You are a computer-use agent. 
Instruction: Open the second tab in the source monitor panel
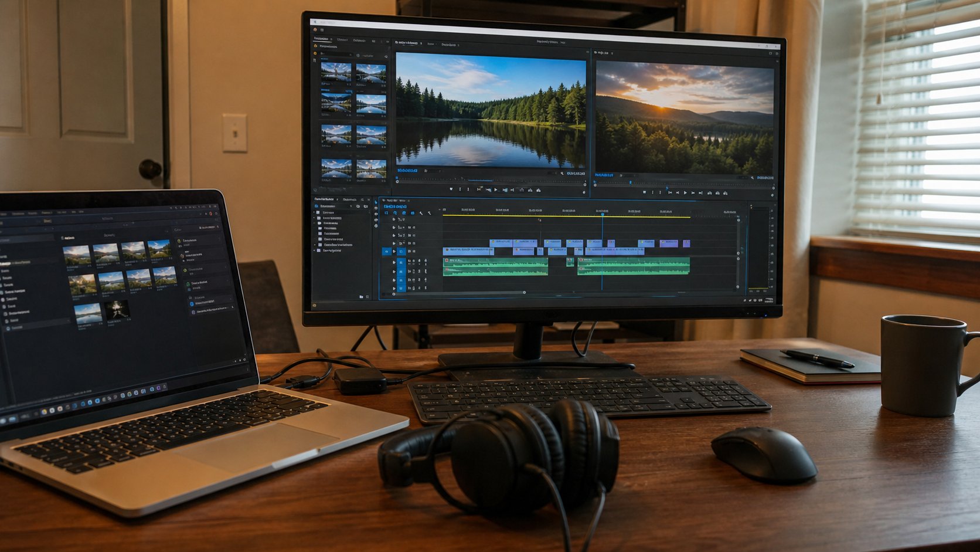431,44
